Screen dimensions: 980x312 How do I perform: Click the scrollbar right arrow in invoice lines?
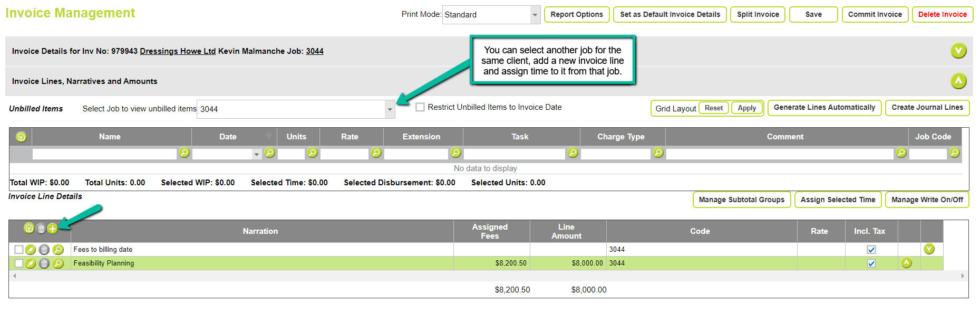click(963, 276)
